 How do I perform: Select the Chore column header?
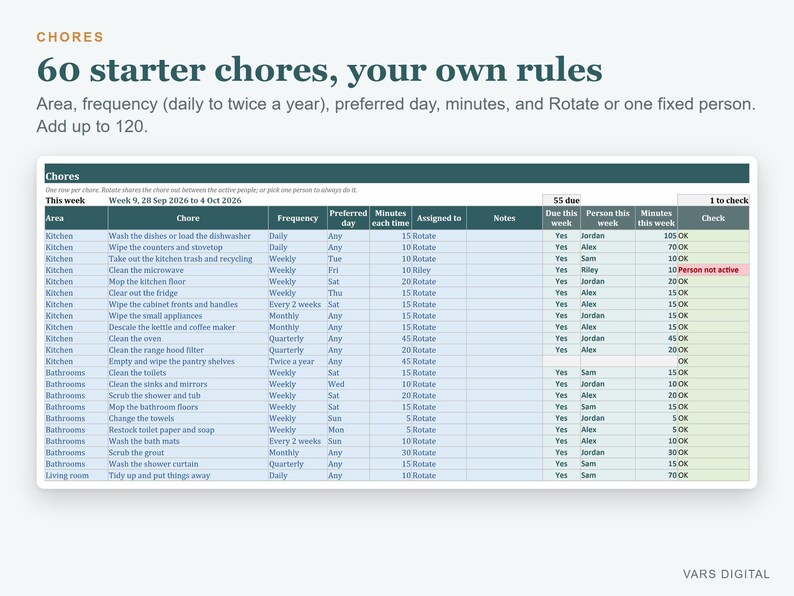188,218
